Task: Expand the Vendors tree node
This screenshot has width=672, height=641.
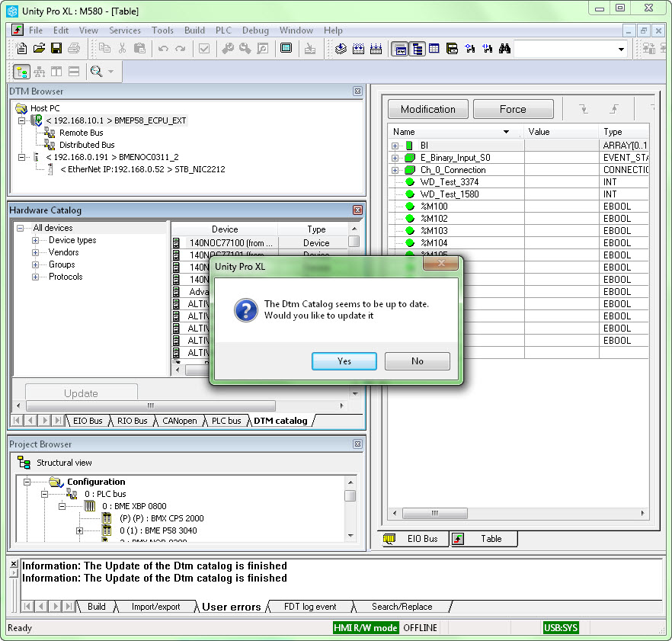Action: tap(36, 252)
